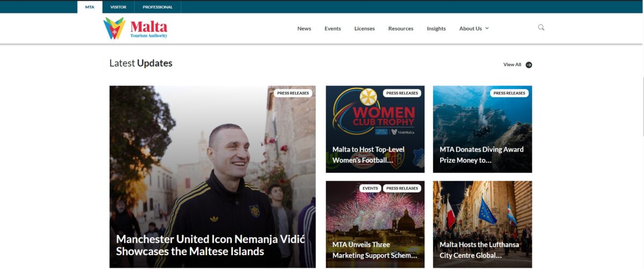644x269 pixels.
Task: Click the Malta Tourism Authority logo
Action: [x=135, y=28]
